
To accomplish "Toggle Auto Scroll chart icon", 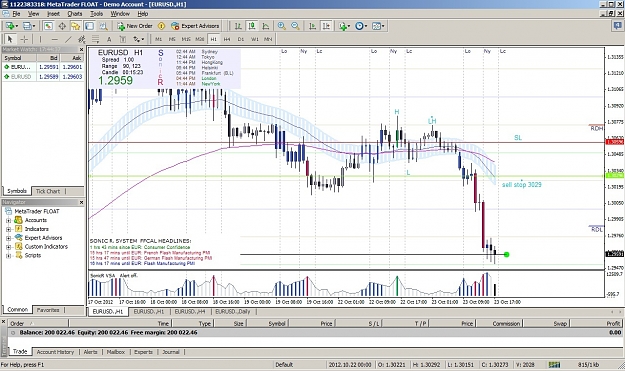I will tap(312, 26).
